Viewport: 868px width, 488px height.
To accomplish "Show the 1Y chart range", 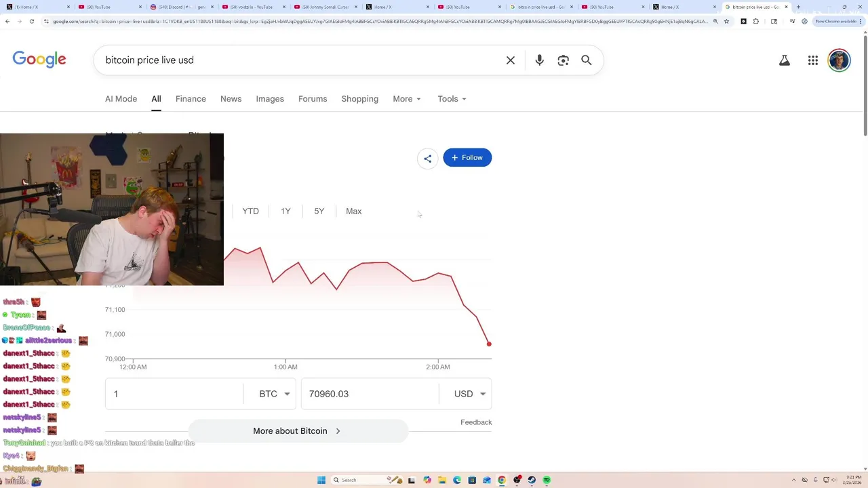I will tap(285, 211).
